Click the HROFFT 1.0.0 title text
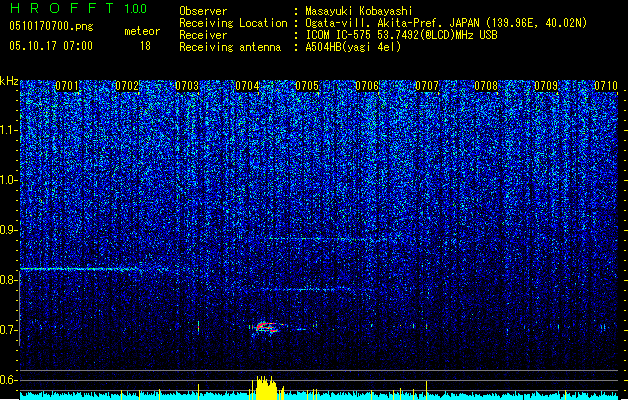Viewport: 629px width, 400px height. (78, 8)
